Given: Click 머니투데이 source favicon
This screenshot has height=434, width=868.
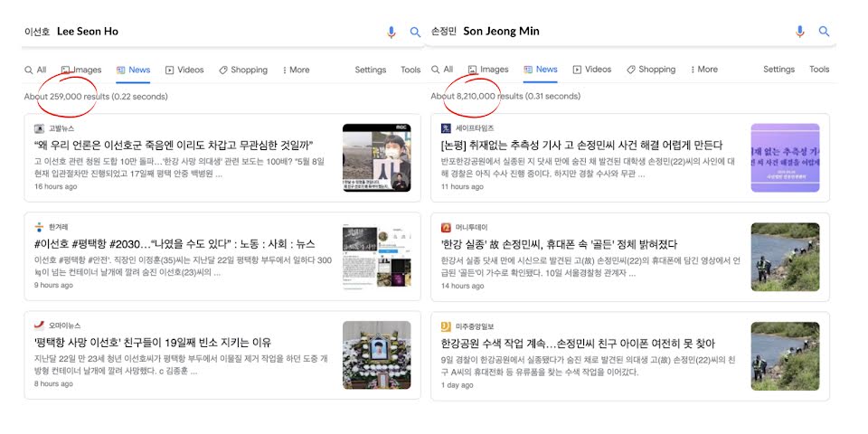Looking at the screenshot, I should [x=446, y=227].
